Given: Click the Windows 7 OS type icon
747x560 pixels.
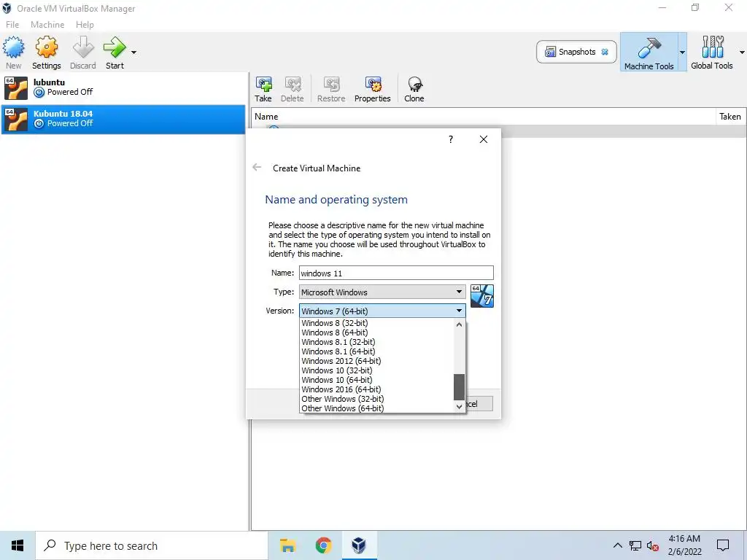Looking at the screenshot, I should tap(482, 296).
